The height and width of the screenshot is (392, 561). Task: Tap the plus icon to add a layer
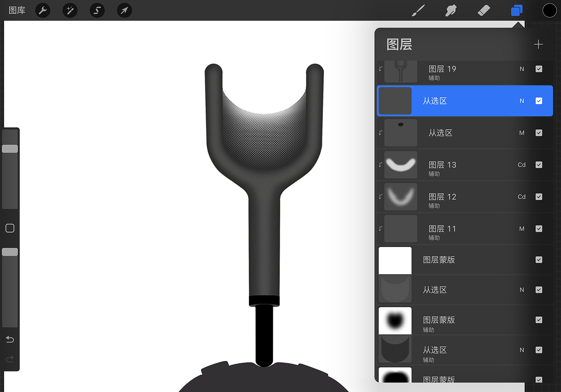[539, 44]
